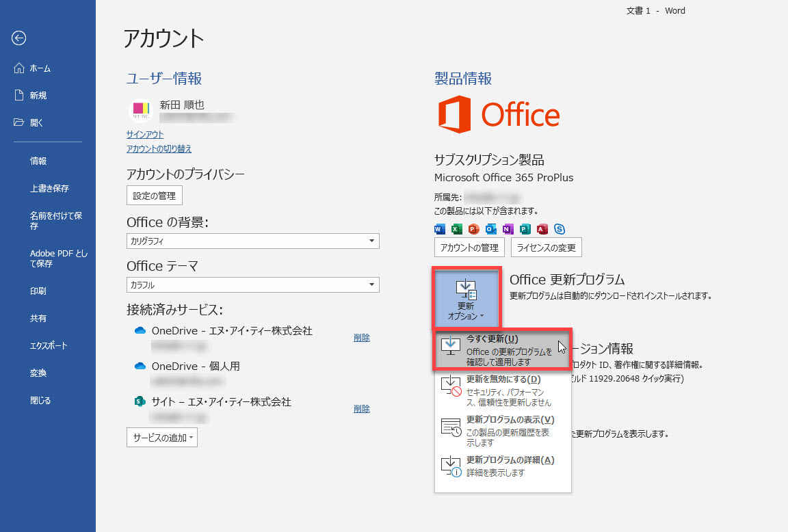Expand the Office テーマ dropdown
788x532 pixels.
tap(252, 285)
